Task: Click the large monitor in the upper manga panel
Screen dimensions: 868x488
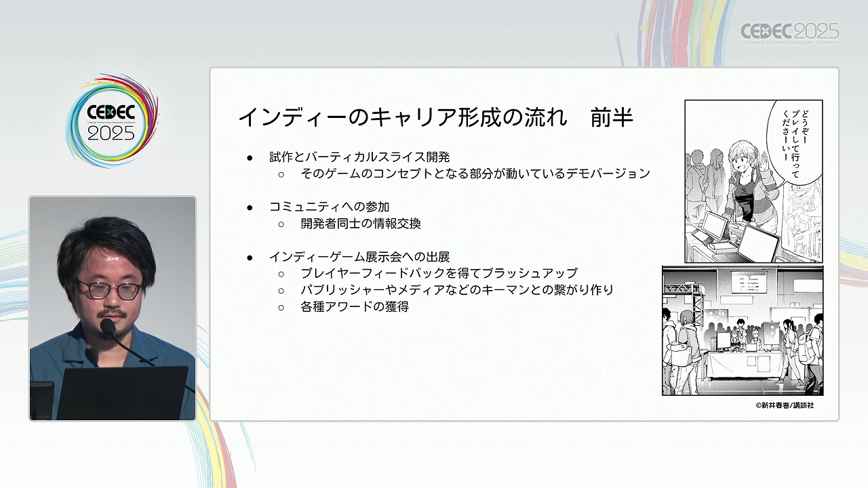Action: [x=758, y=243]
